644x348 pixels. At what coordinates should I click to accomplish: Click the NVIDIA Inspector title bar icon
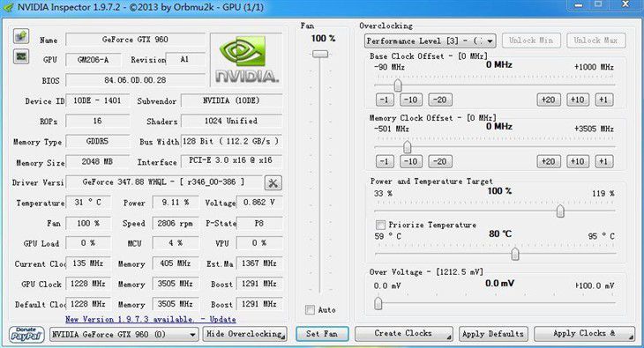(x=9, y=7)
